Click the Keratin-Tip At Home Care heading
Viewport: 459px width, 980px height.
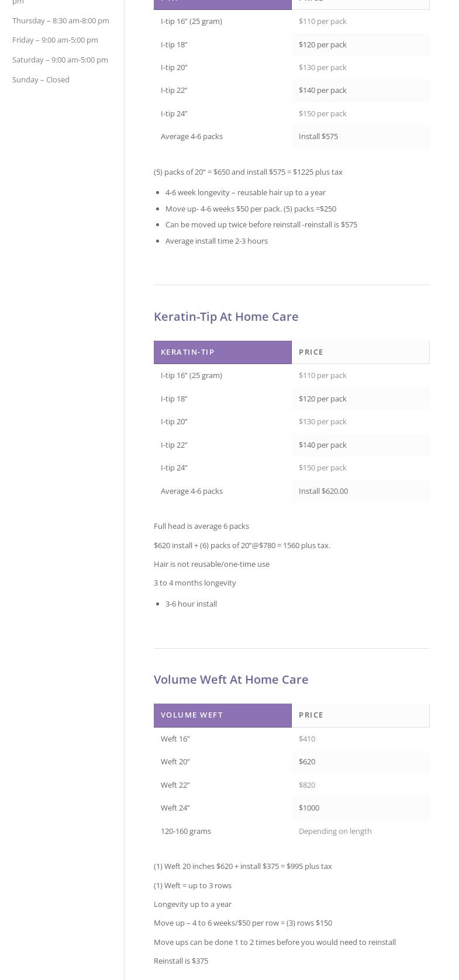(226, 316)
